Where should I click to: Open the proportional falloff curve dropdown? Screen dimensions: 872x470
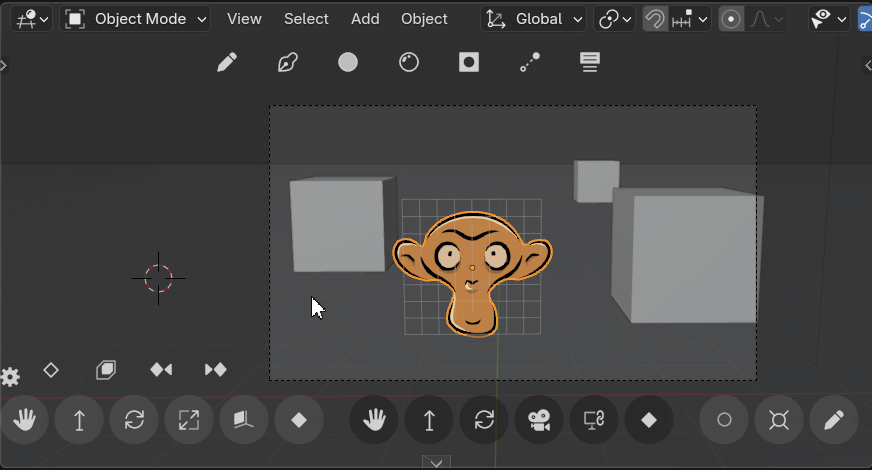766,19
